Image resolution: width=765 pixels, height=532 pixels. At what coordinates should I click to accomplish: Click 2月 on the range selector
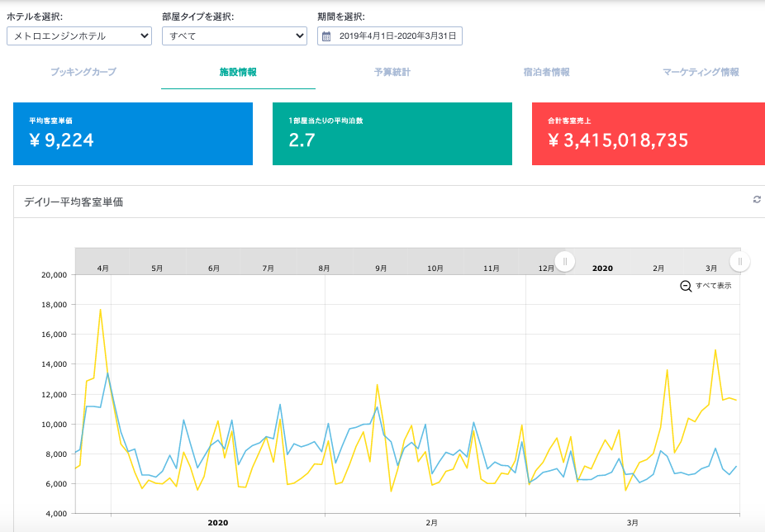tap(658, 268)
